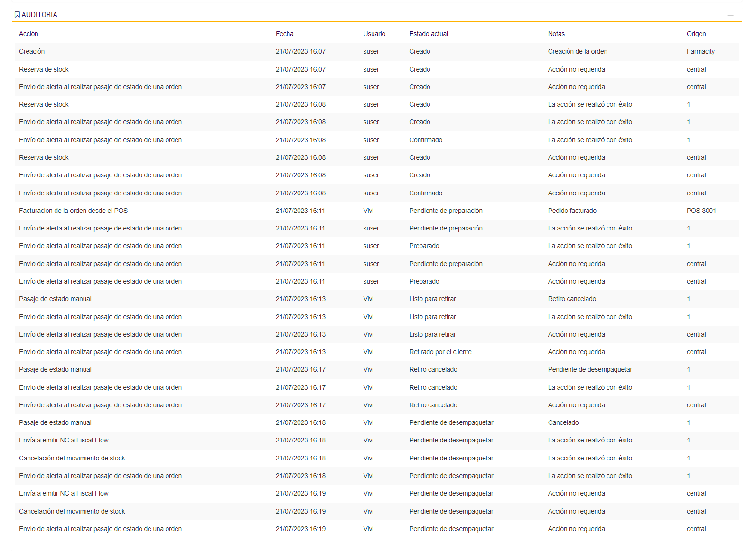Click the AUDITORÍA section title
This screenshot has height=551, width=756.
tap(39, 15)
